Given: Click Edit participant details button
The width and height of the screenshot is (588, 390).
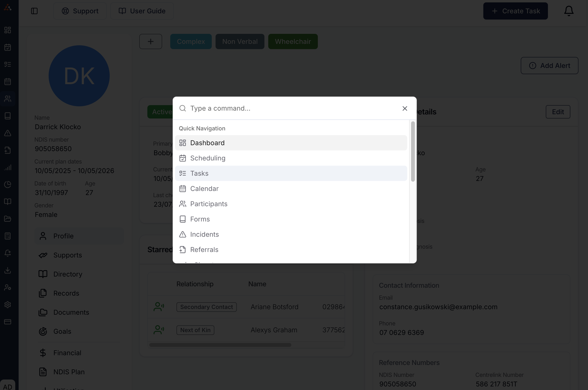Looking at the screenshot, I should click(558, 112).
